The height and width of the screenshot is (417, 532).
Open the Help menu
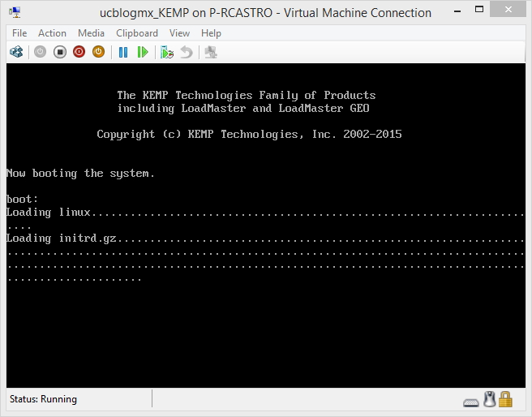[211, 33]
